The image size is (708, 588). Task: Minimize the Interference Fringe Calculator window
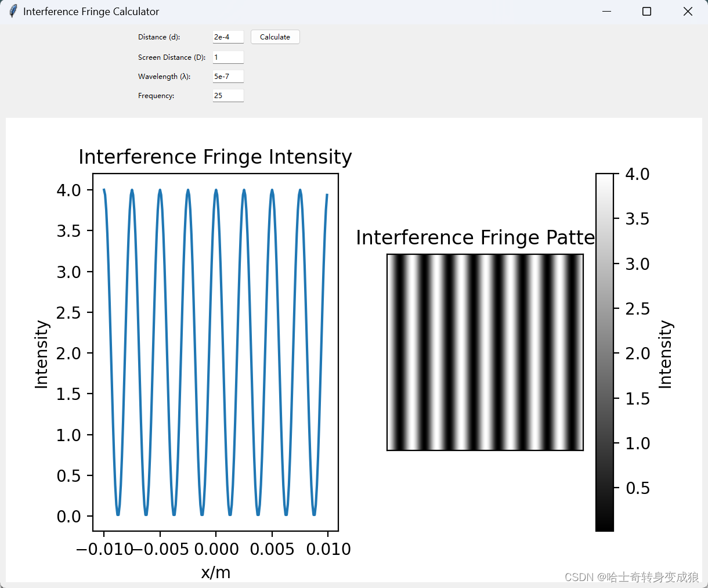(x=607, y=12)
